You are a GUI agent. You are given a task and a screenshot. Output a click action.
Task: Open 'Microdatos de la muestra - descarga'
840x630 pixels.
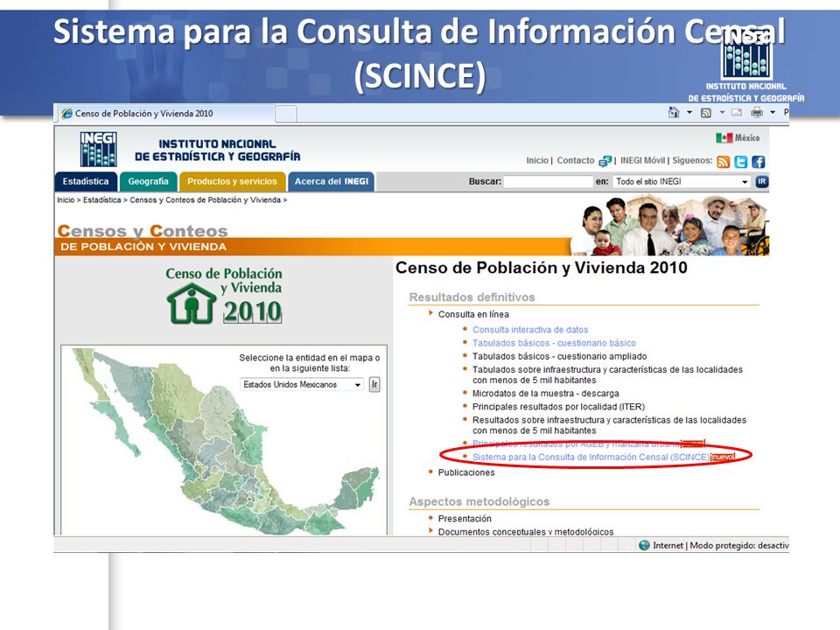tap(545, 394)
